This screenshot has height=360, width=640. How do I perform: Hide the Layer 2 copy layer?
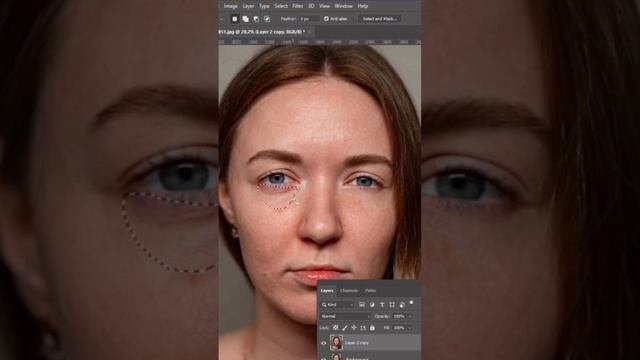coord(324,343)
